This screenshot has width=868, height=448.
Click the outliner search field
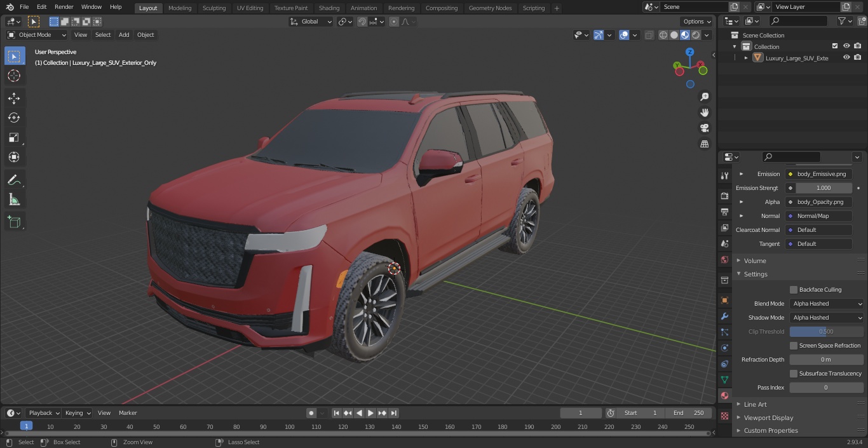click(x=798, y=21)
